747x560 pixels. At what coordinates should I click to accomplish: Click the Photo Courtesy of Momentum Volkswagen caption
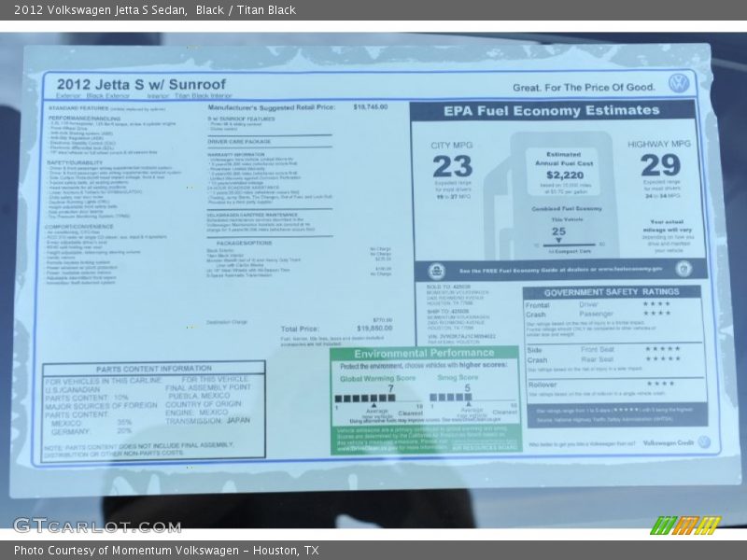tap(166, 551)
